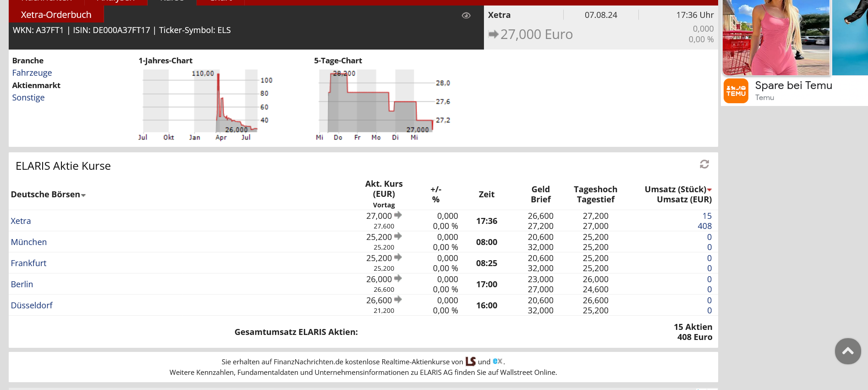Expand the Deutsche Börsen dropdown
Screen dimensions: 868x390
coord(83,195)
